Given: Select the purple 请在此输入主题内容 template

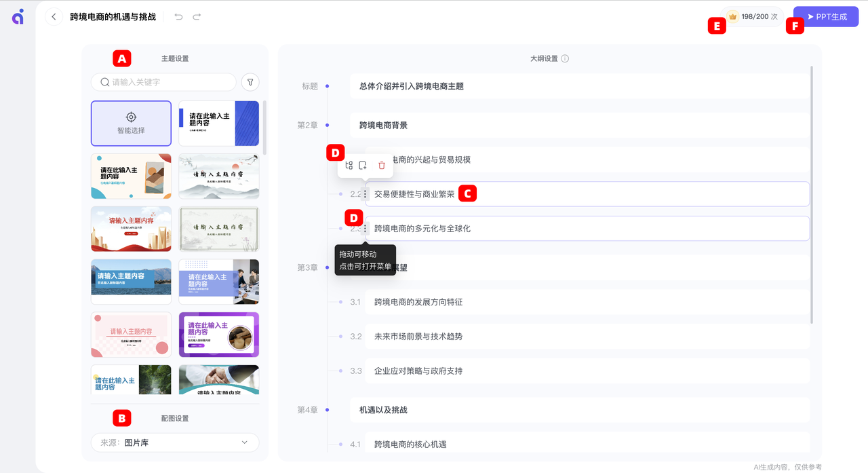Looking at the screenshot, I should [x=218, y=335].
